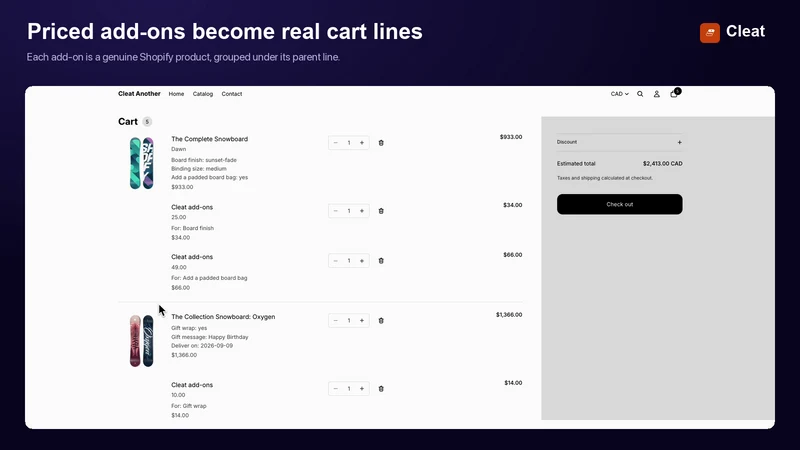The image size is (800, 450).
Task: Increase quantity of Gift wrap add-on
Action: point(362,389)
